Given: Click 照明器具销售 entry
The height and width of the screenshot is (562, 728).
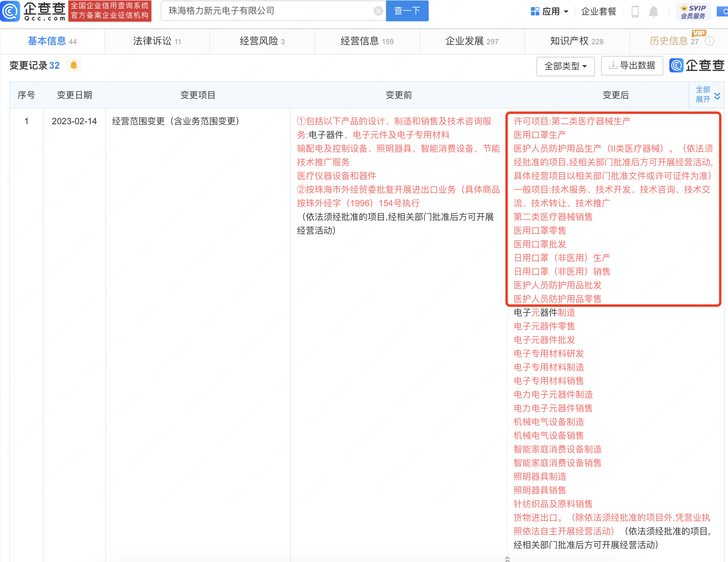Looking at the screenshot, I should pos(540,490).
